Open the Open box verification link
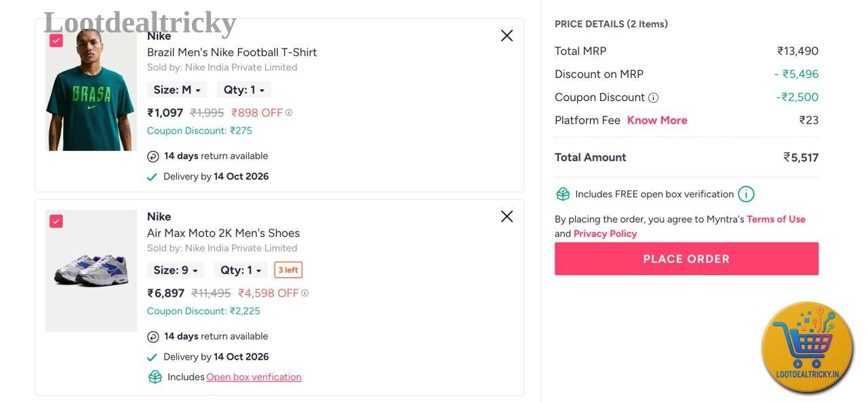 click(254, 377)
